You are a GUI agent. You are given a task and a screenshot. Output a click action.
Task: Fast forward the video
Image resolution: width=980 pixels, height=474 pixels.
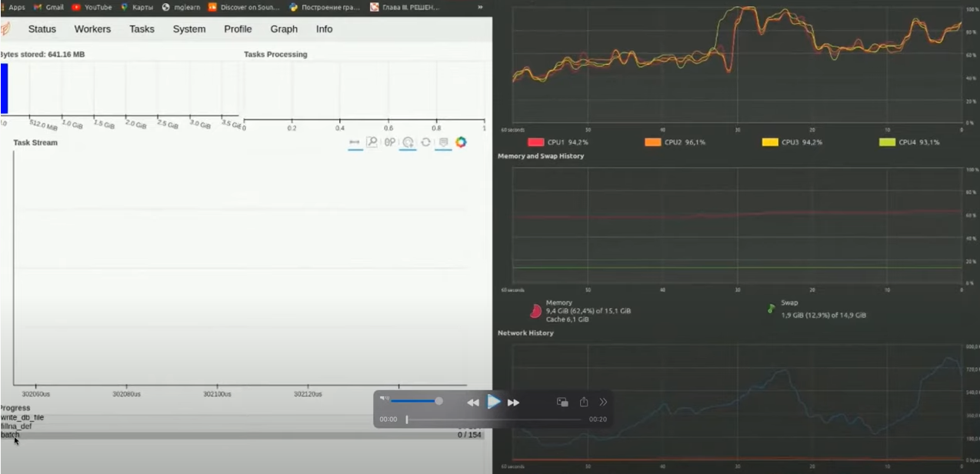click(x=513, y=402)
